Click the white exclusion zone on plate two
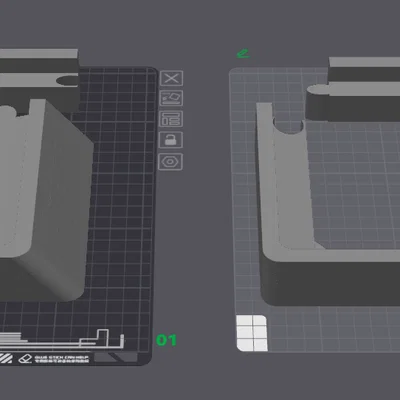The height and width of the screenshot is (400, 400). coord(252,333)
